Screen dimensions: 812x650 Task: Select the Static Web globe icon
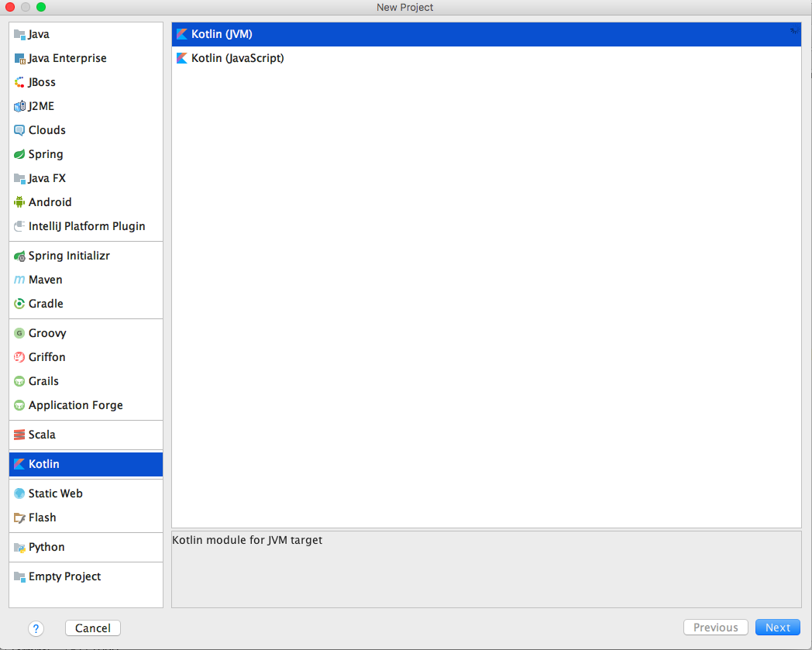19,494
